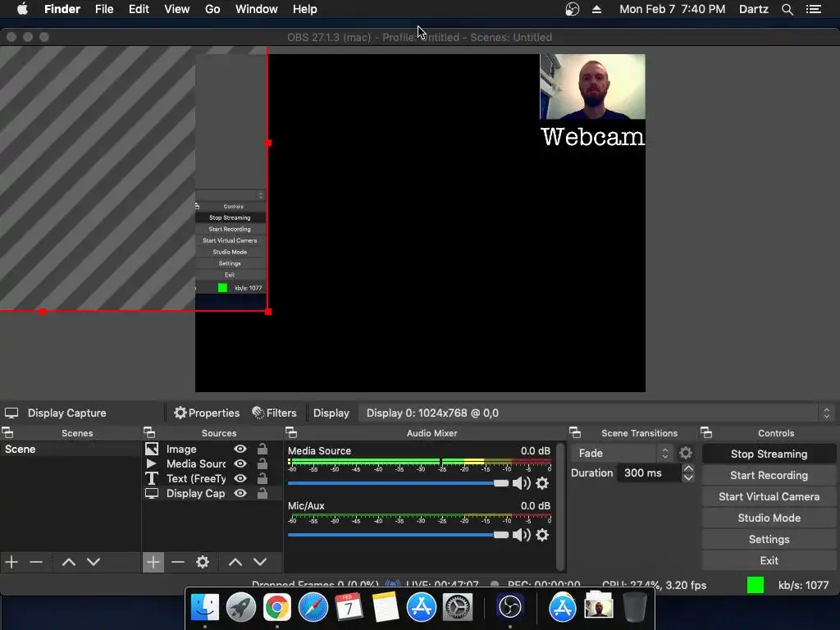The height and width of the screenshot is (630, 840).
Task: Hide the Media Source in Sources list
Action: pos(240,463)
